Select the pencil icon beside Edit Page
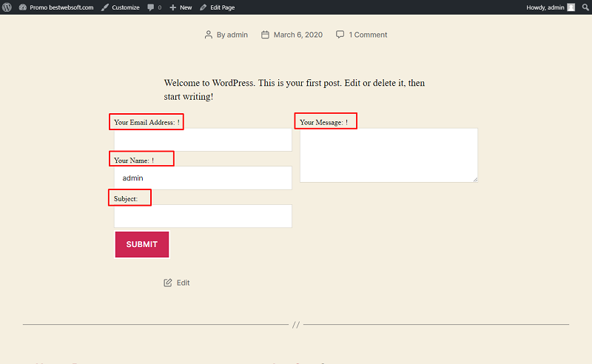Viewport: 592px width, 364px height. (x=203, y=7)
